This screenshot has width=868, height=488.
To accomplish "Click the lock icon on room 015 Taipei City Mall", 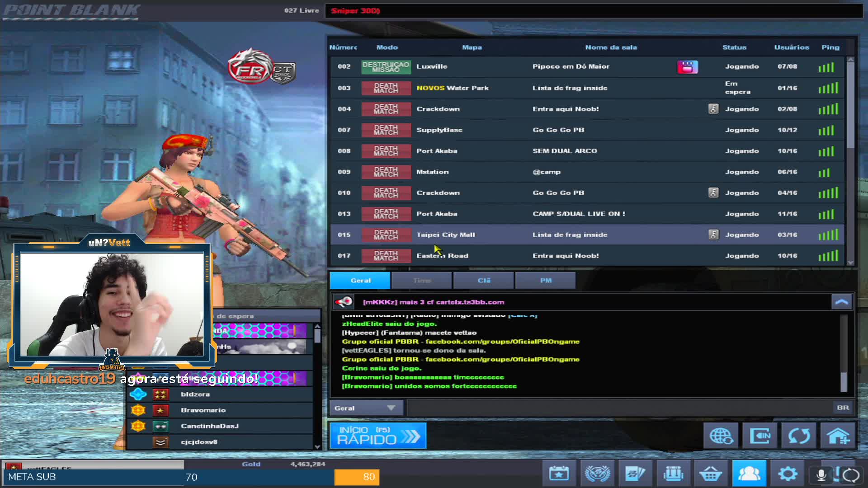I will point(713,235).
